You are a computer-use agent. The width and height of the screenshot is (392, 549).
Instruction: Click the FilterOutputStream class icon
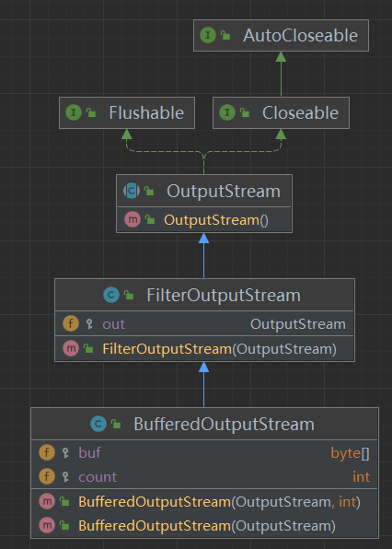pyautogui.click(x=111, y=295)
